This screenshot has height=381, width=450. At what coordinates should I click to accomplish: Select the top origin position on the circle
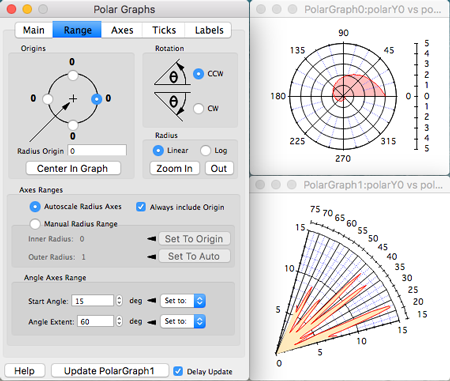pos(73,75)
